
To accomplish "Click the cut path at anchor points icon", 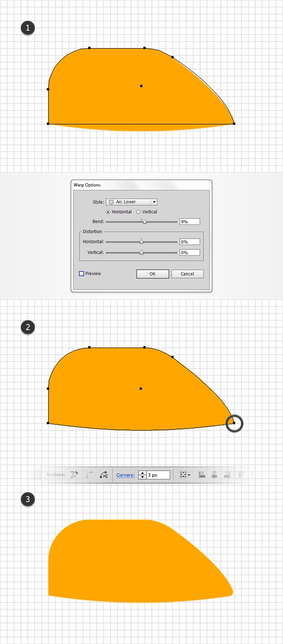I will tap(104, 475).
